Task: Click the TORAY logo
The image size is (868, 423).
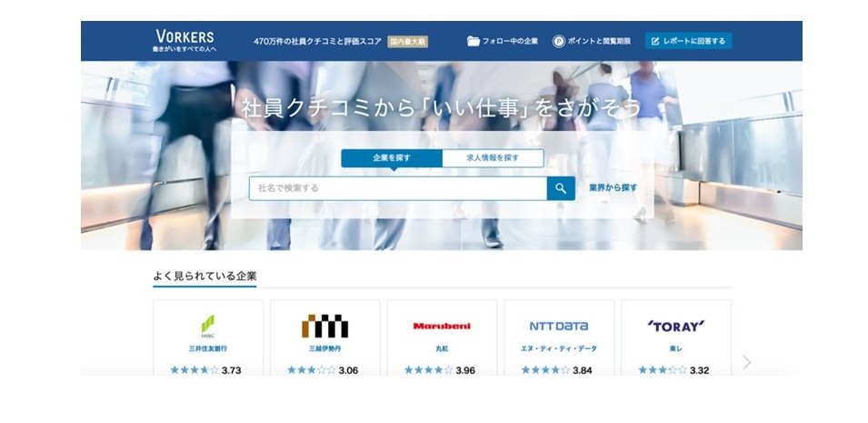Action: [x=675, y=326]
